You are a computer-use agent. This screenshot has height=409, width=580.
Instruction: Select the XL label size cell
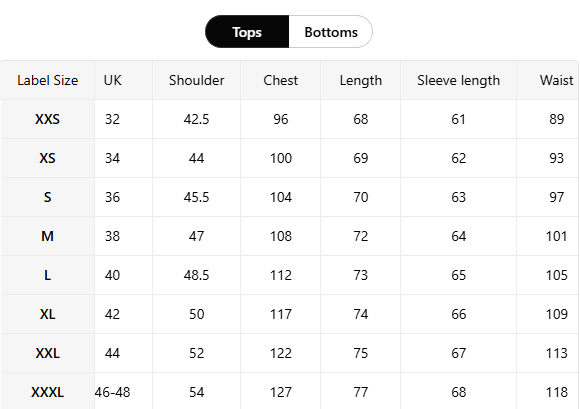(x=47, y=314)
